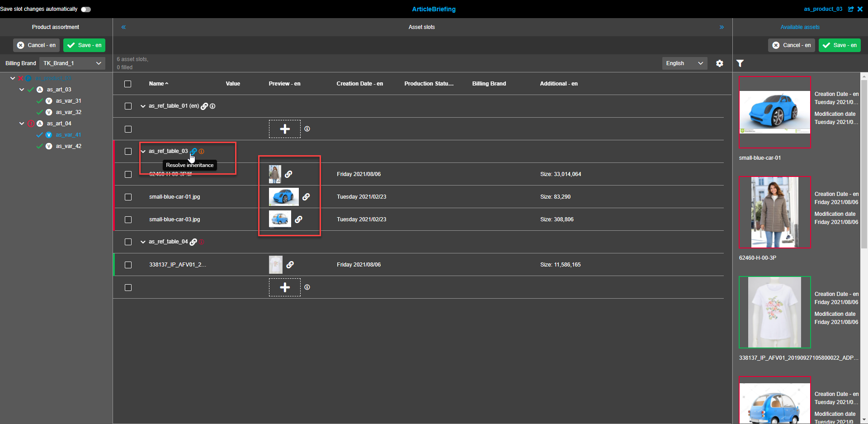Screen dimensions: 868x424
Task: Toggle Save slot changes automatically switch
Action: 85,9
